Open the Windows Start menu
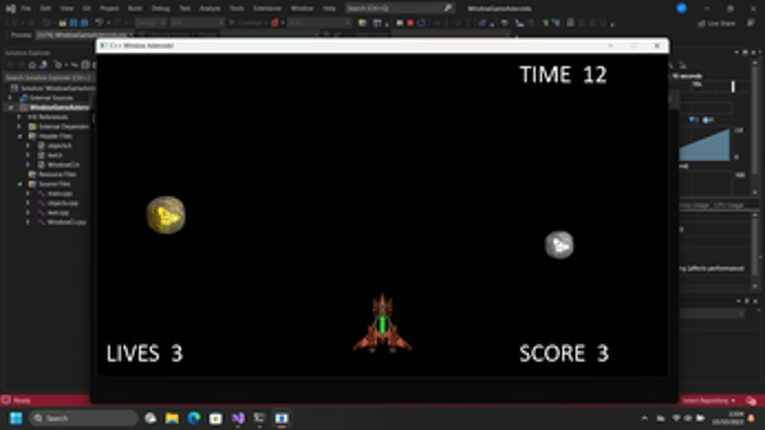Viewport: 765px width, 430px height. click(x=16, y=418)
